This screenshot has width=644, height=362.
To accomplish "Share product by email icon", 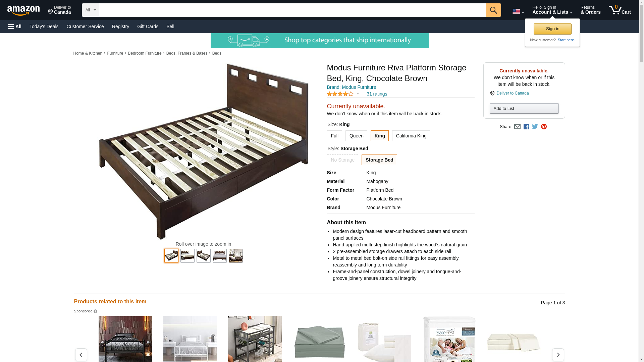I will [517, 127].
